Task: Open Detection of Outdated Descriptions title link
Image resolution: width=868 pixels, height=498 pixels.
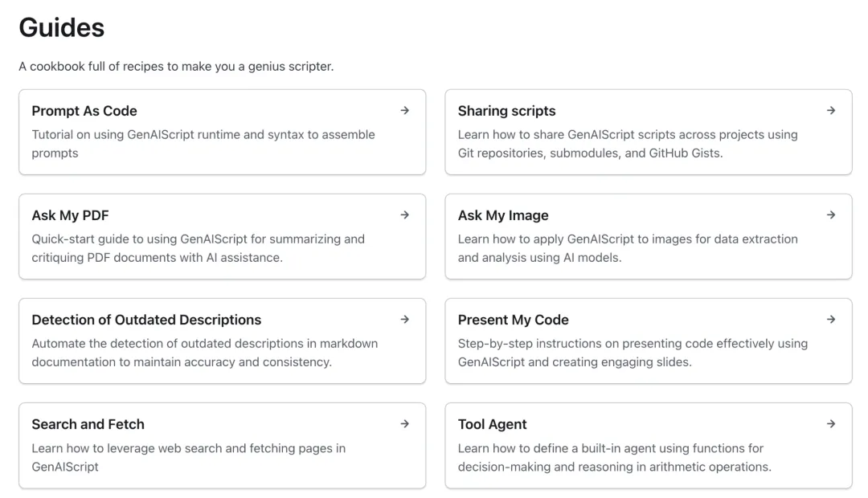Action: (x=146, y=320)
